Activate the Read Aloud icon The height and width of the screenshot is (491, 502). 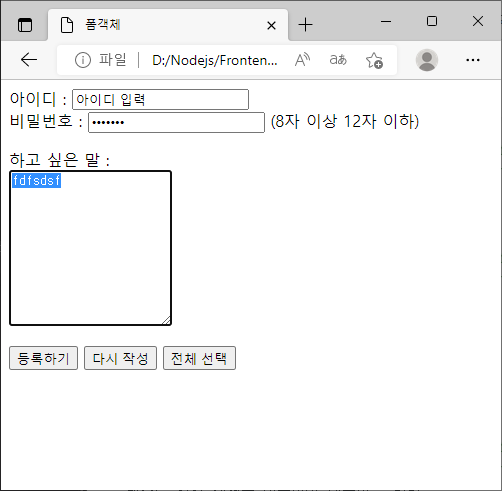click(x=303, y=60)
